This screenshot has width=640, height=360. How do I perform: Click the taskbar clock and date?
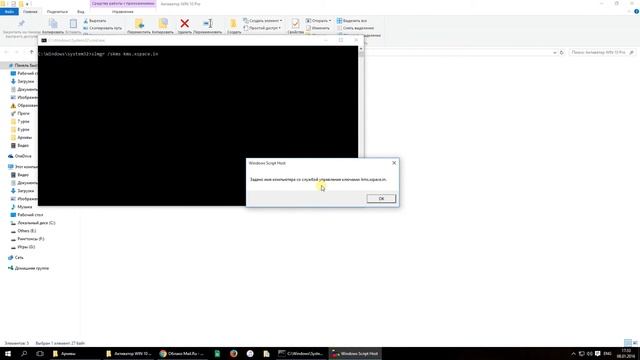coord(626,353)
